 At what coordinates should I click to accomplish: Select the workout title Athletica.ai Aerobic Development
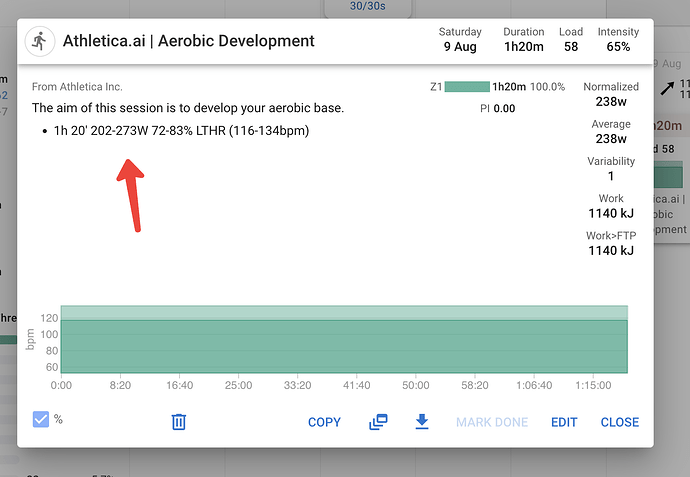pyautogui.click(x=188, y=41)
